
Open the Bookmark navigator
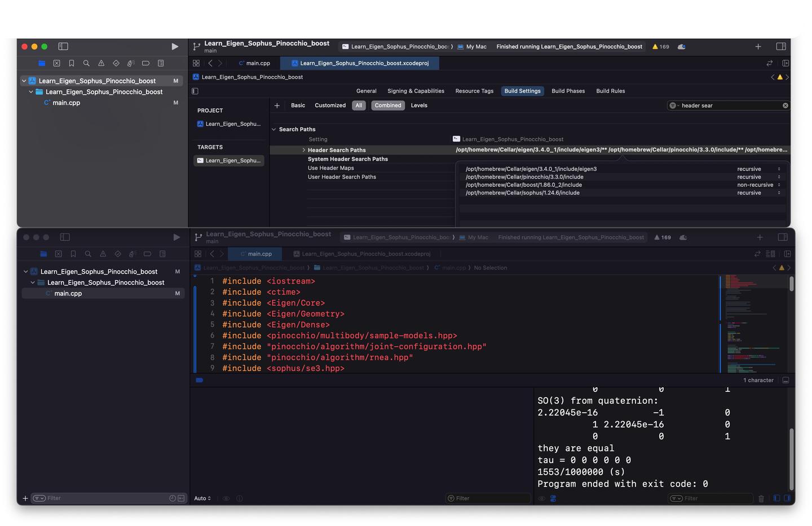click(x=72, y=63)
